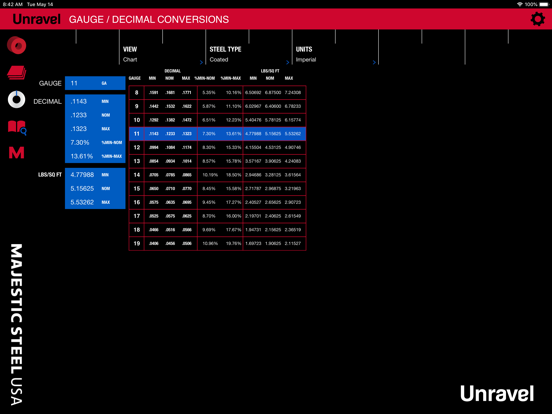Click the 10.19% cell in gauge 14 row
The width and height of the screenshot is (552, 414).
(210, 175)
